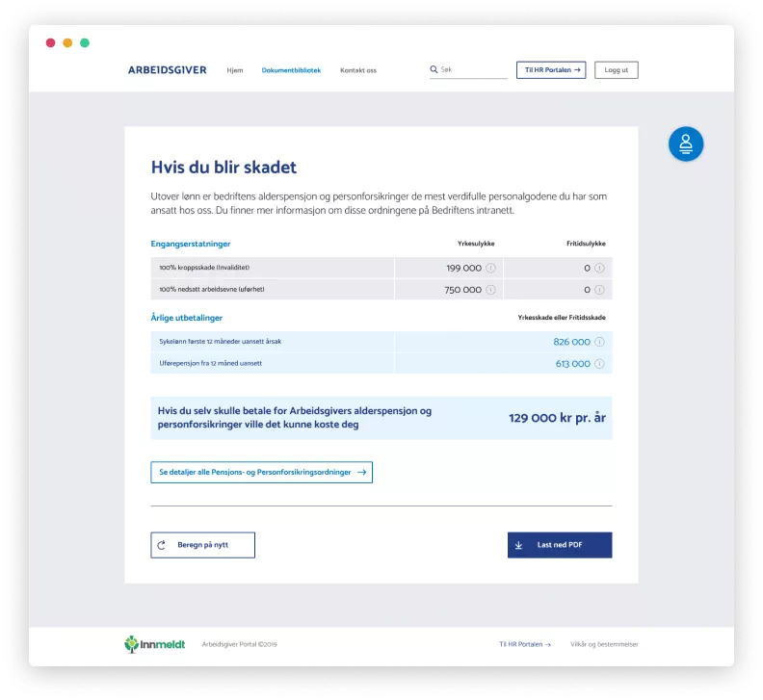Show info for 826 000 sykelønn
Viewport: 763px width, 700px height.
(599, 342)
